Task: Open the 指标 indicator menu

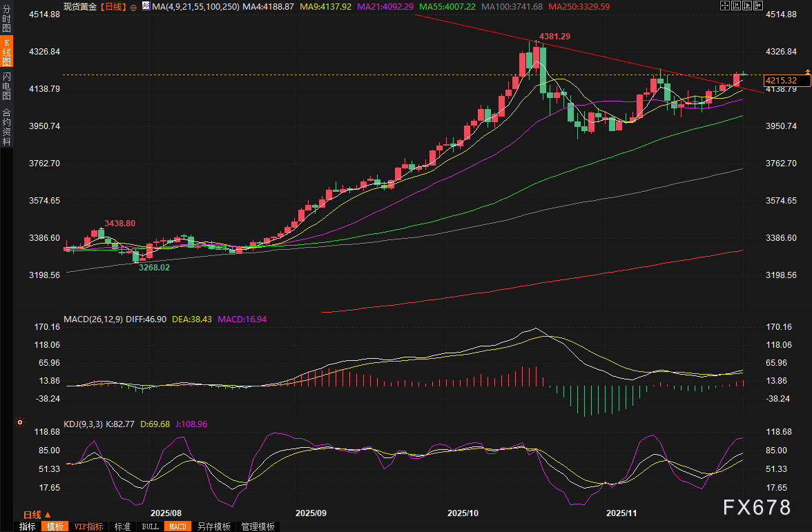Action: 27,526
